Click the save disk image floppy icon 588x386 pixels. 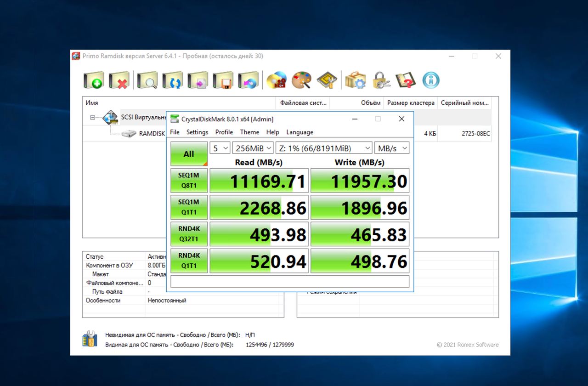click(x=223, y=80)
